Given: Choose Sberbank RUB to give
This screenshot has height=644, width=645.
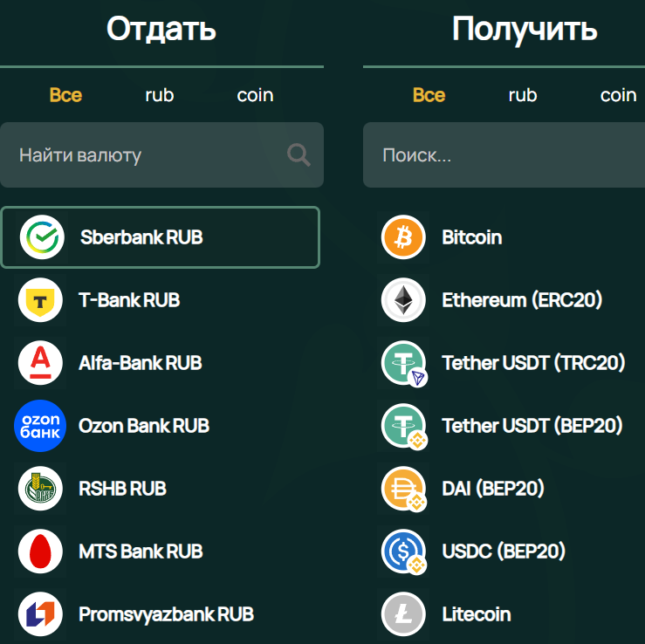Looking at the screenshot, I should click(161, 237).
